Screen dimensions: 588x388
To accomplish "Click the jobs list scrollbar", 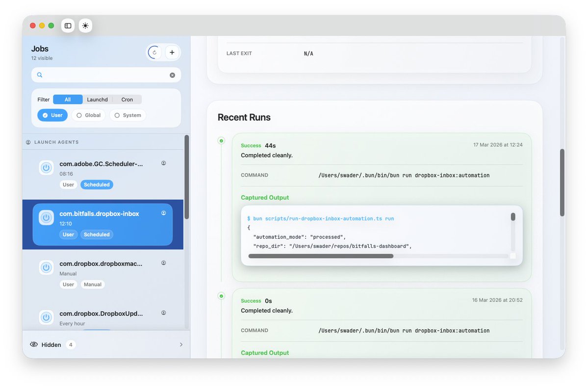I will click(187, 177).
